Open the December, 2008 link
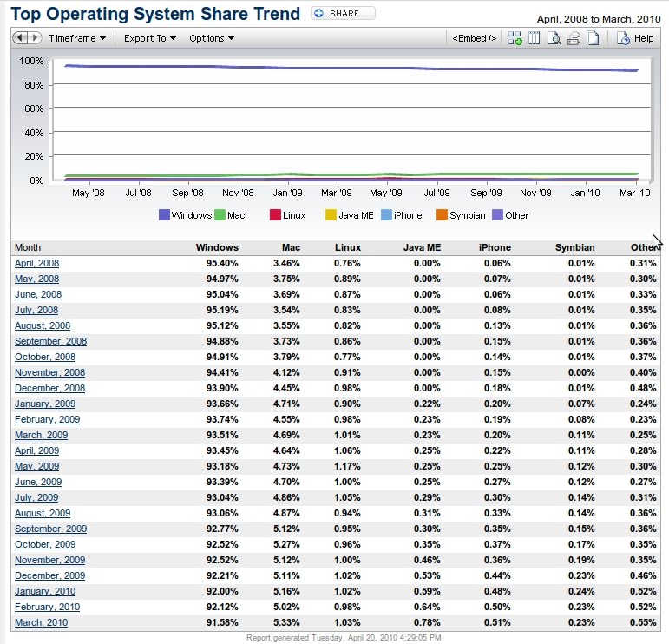The image size is (669, 644). tap(49, 388)
